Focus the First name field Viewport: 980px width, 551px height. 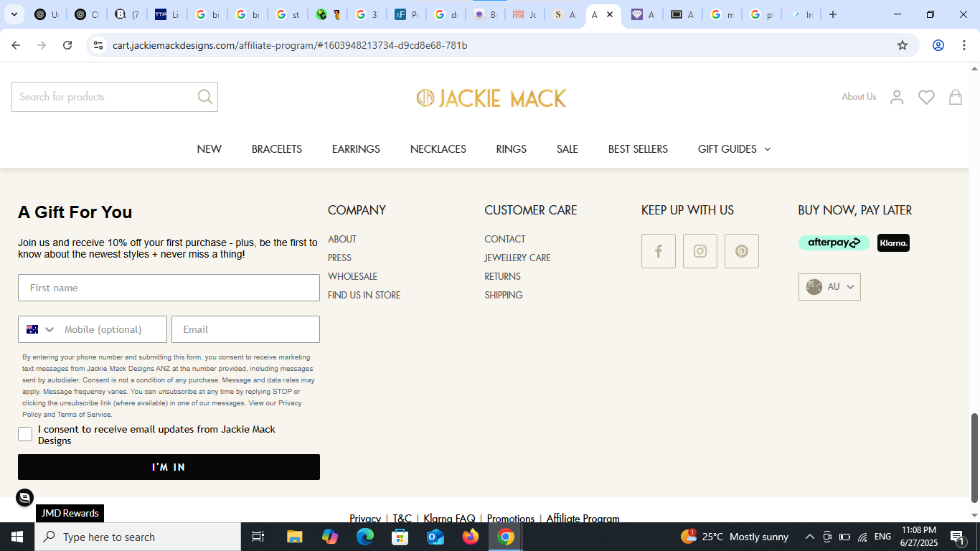click(x=169, y=288)
